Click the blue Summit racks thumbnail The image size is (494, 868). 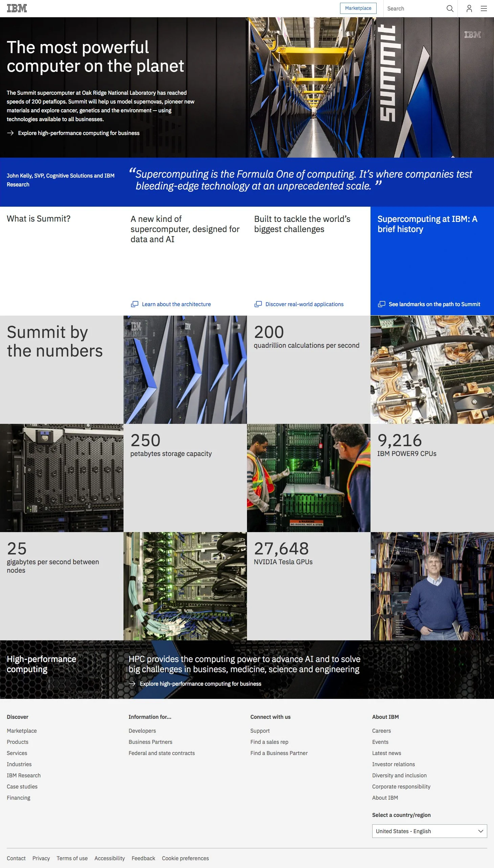pyautogui.click(x=185, y=369)
